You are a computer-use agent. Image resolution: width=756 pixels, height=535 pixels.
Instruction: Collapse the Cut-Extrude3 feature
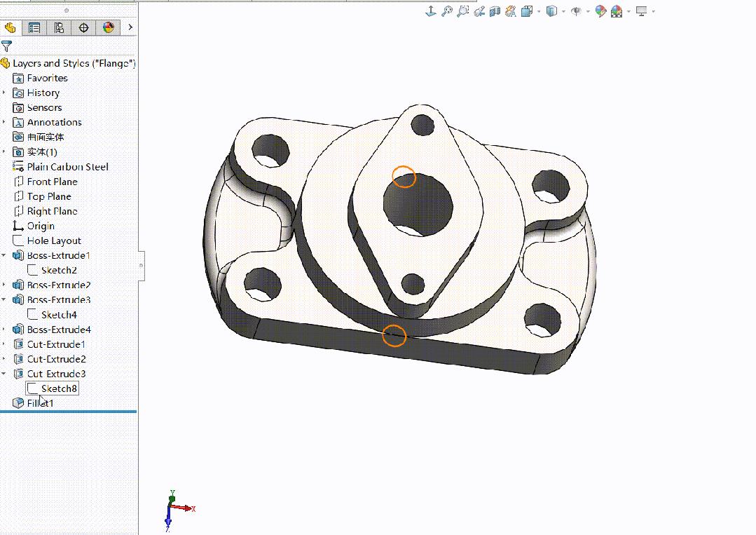pyautogui.click(x=4, y=374)
